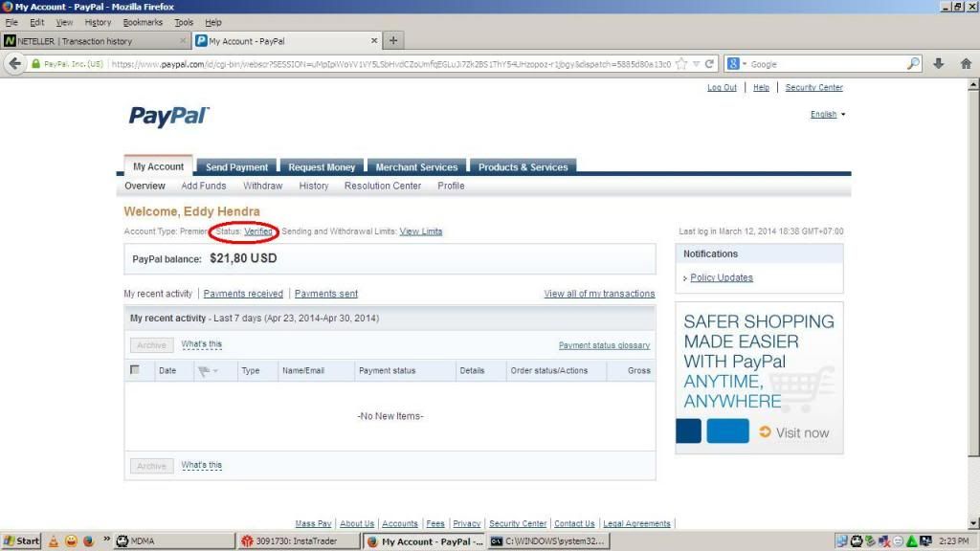Open the URL history dropdown arrow

tap(696, 64)
